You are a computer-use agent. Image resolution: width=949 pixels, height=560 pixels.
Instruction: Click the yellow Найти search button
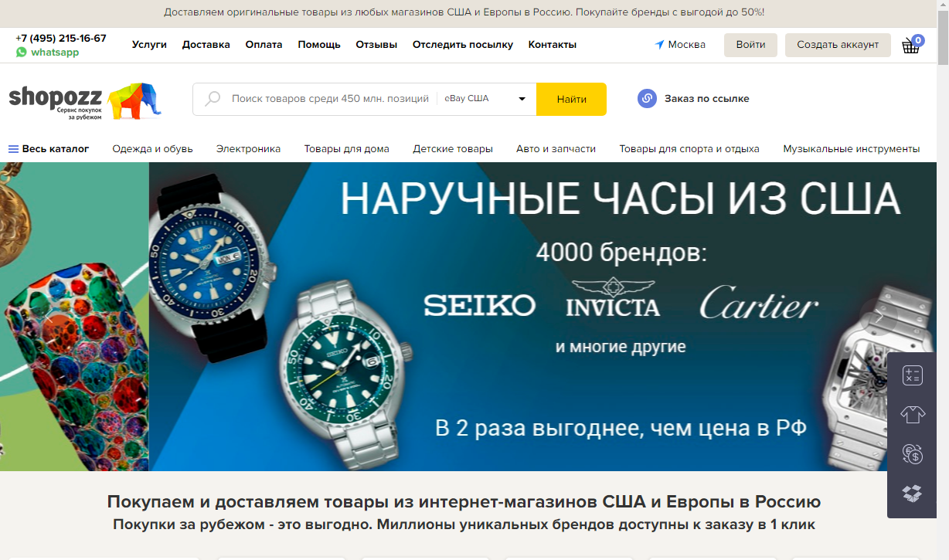tap(571, 99)
